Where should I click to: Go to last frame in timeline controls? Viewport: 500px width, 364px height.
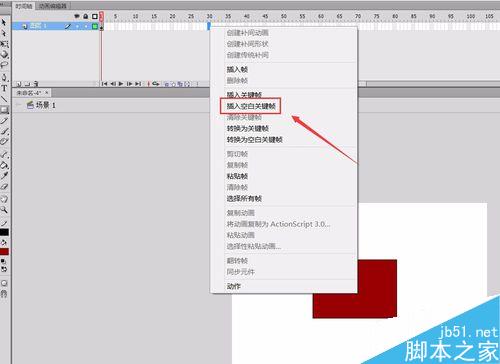coord(138,84)
